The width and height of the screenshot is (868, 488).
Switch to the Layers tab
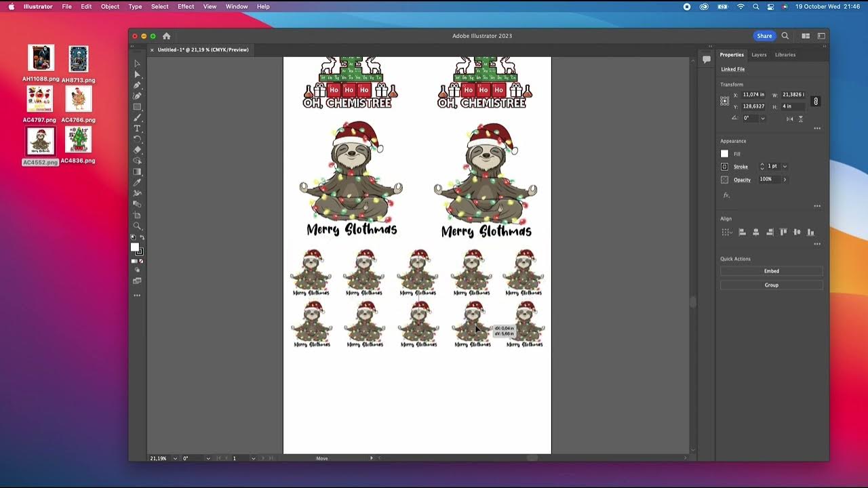(x=759, y=55)
